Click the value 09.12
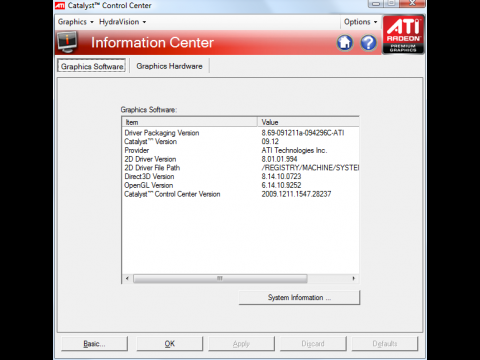This screenshot has width=480, height=360. [270, 141]
